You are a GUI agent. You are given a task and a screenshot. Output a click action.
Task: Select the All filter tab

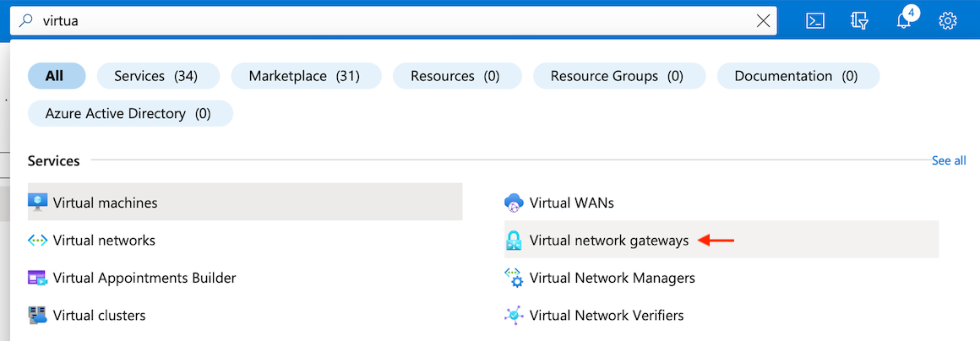tap(57, 76)
